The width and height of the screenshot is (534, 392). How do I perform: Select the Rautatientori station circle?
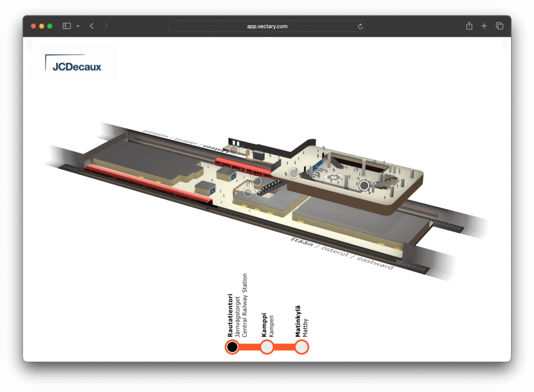pos(233,347)
